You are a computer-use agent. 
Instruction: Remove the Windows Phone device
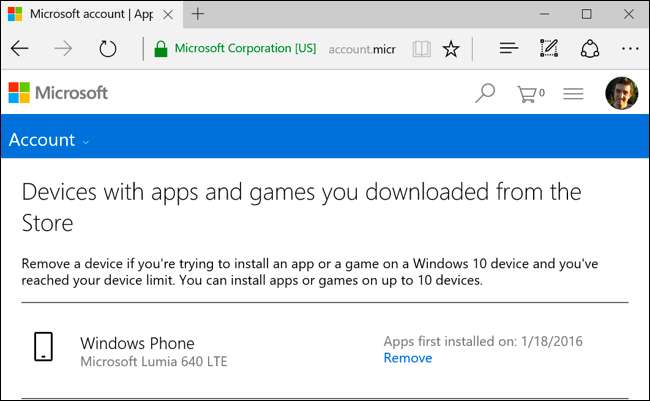(x=407, y=358)
